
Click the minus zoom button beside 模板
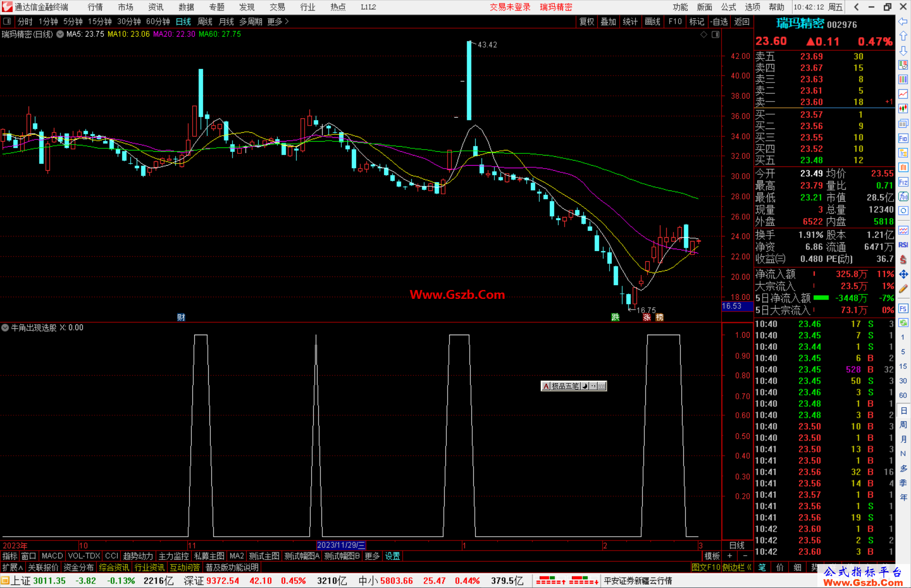pyautogui.click(x=745, y=556)
